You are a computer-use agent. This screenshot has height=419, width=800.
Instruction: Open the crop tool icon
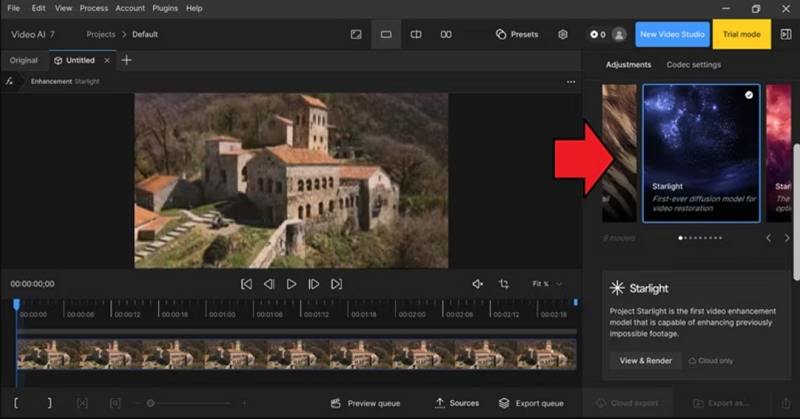504,284
